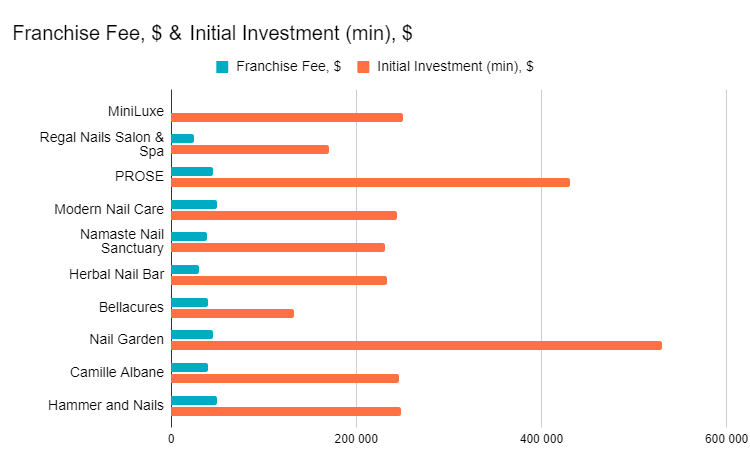Click the Modern Nail Care axis label
The height and width of the screenshot is (469, 750).
109,209
